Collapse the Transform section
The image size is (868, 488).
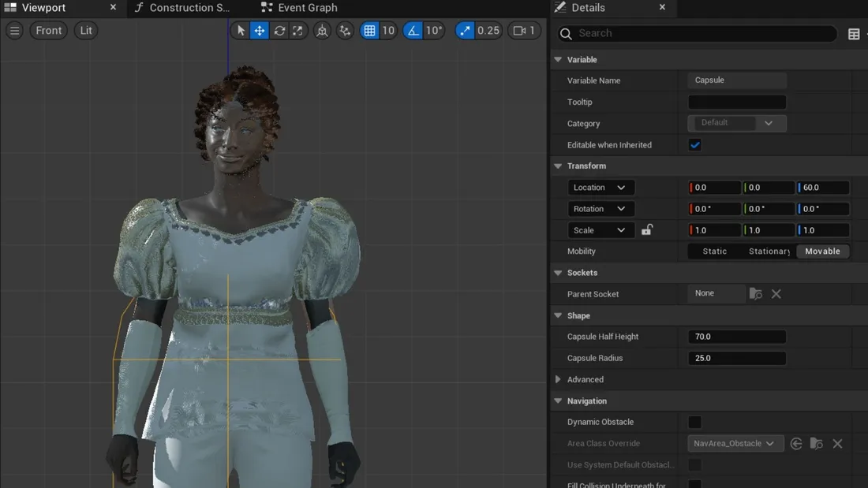coord(558,166)
